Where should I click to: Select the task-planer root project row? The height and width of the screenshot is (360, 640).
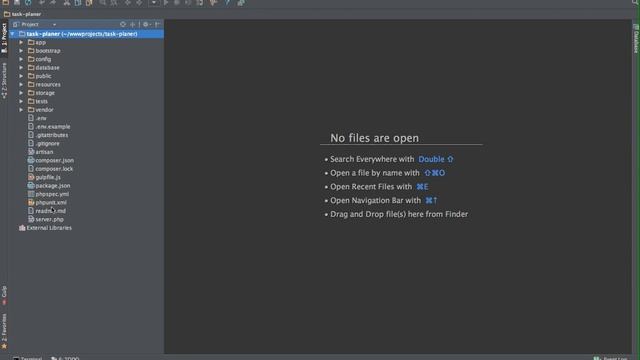(87, 34)
